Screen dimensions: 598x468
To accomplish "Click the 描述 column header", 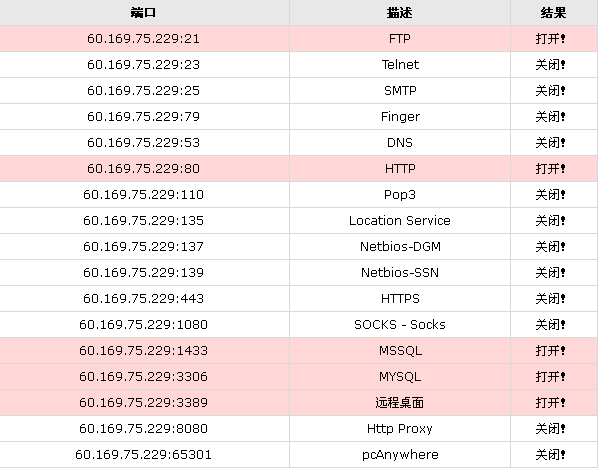I will coord(400,13).
